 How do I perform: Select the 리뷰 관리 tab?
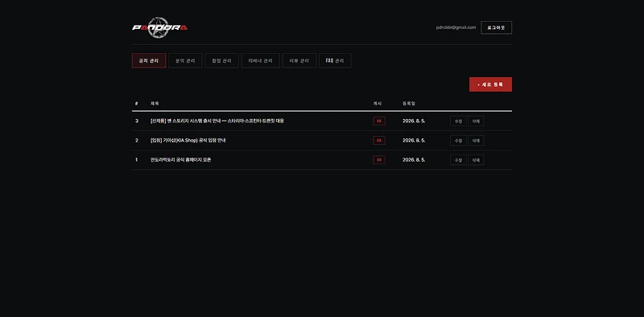[299, 61]
